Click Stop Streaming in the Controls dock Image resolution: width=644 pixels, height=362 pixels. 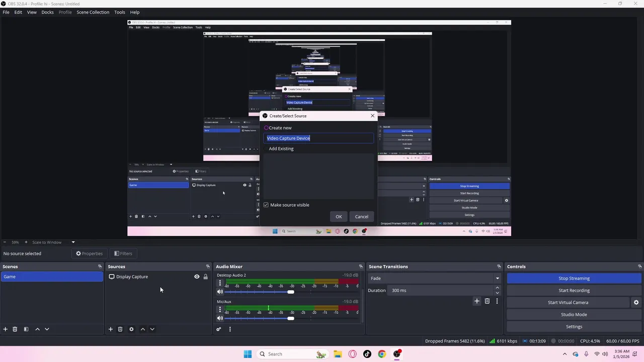pos(574,278)
